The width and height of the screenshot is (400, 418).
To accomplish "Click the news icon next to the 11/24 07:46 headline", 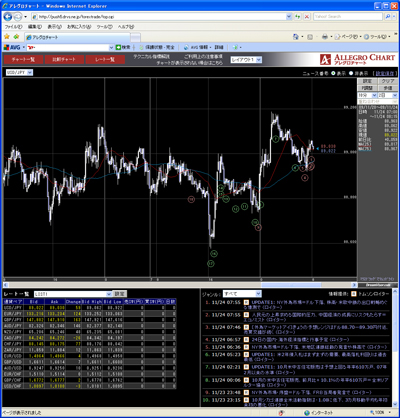I will [x=246, y=327].
